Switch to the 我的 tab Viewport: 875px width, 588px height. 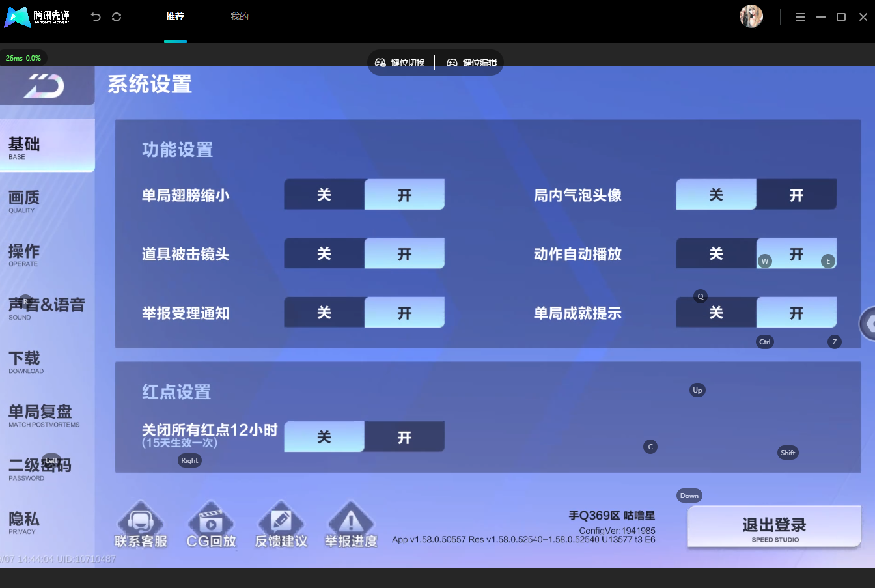pyautogui.click(x=240, y=16)
